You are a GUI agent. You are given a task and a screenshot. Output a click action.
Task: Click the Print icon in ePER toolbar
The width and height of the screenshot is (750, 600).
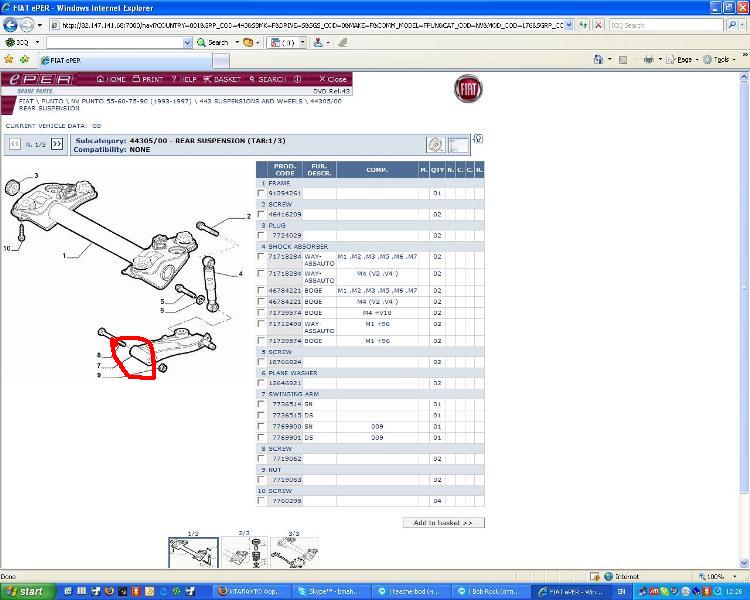[150, 79]
